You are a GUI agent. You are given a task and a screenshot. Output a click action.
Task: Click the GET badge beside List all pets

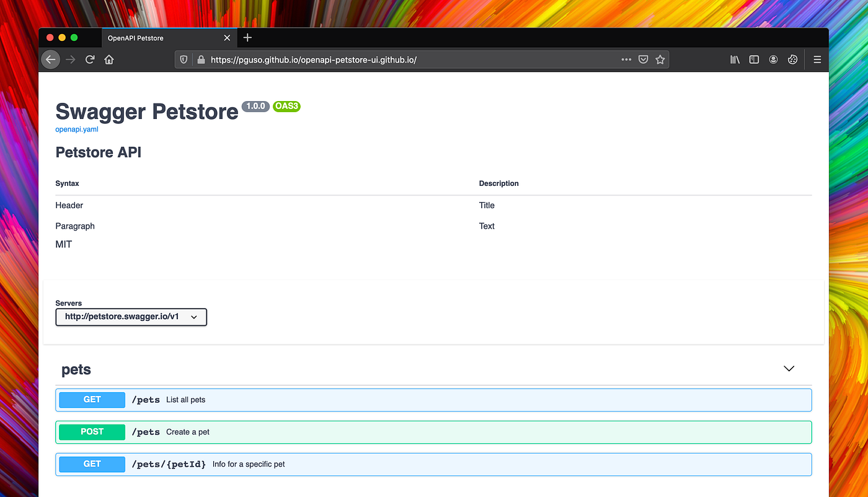92,400
